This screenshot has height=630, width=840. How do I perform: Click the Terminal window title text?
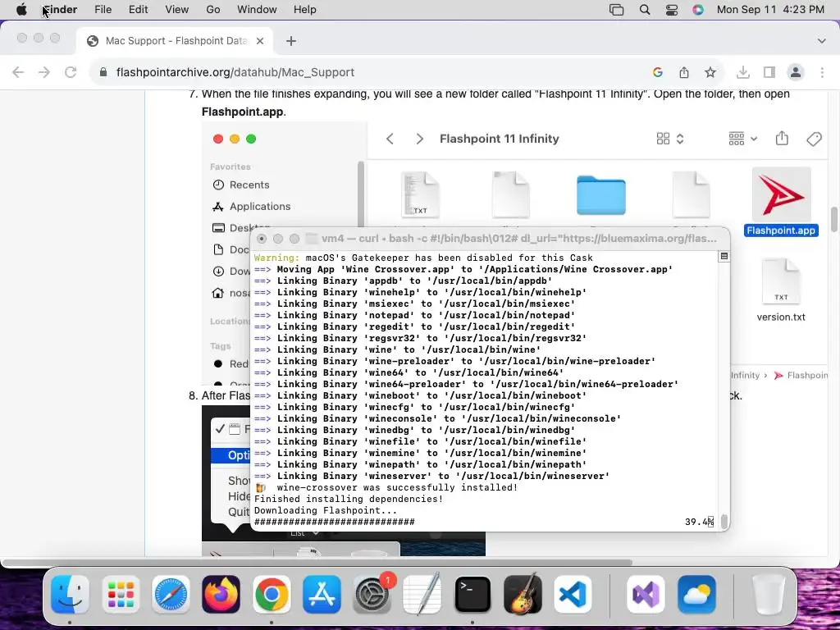[519, 239]
